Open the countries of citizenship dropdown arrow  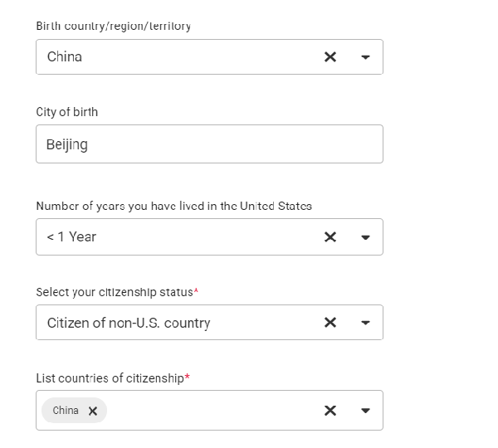point(365,411)
